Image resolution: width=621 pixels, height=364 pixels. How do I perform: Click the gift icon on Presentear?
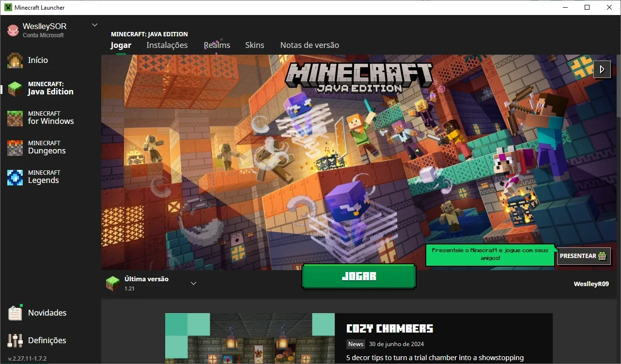tap(602, 256)
